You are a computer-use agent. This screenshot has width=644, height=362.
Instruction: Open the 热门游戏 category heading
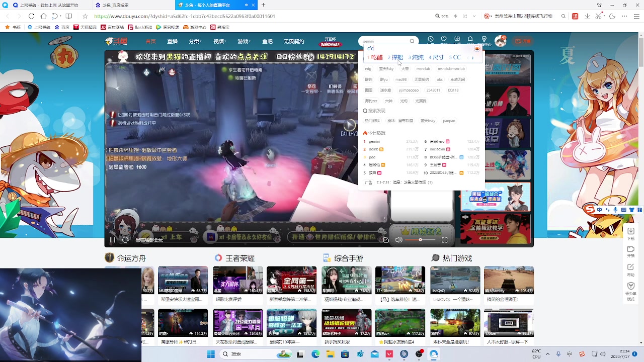457,258
